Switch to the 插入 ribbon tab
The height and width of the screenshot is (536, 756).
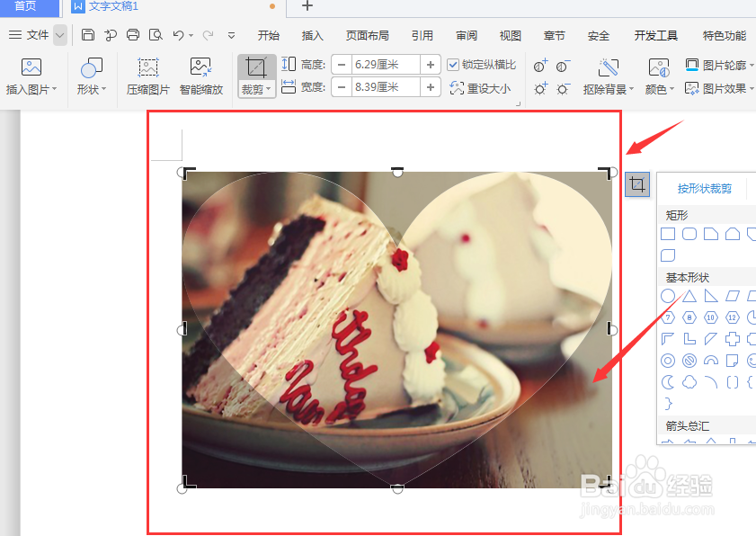click(x=312, y=36)
